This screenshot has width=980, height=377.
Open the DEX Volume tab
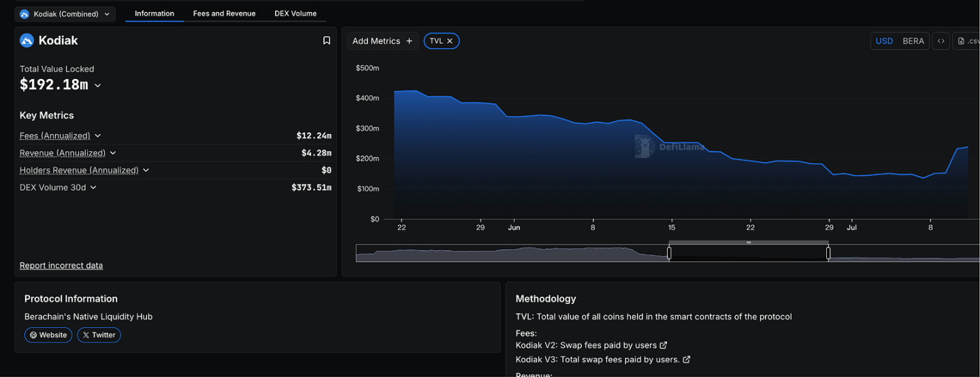(295, 14)
